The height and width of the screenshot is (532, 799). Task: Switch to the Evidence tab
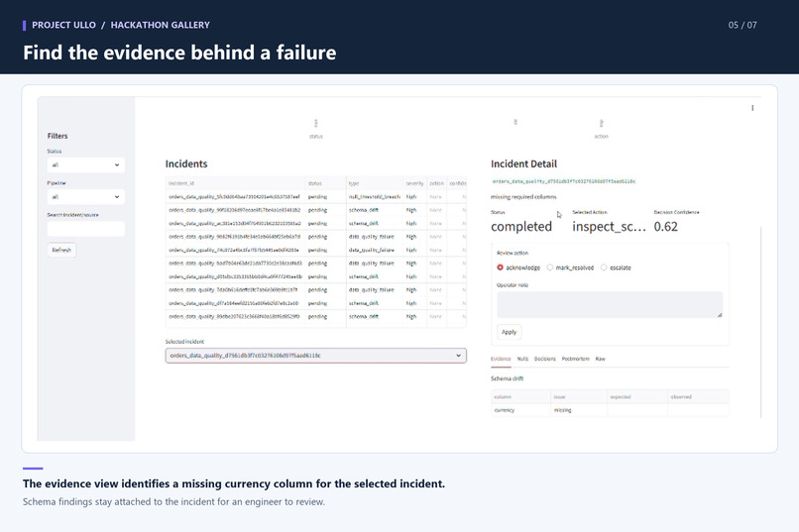501,359
